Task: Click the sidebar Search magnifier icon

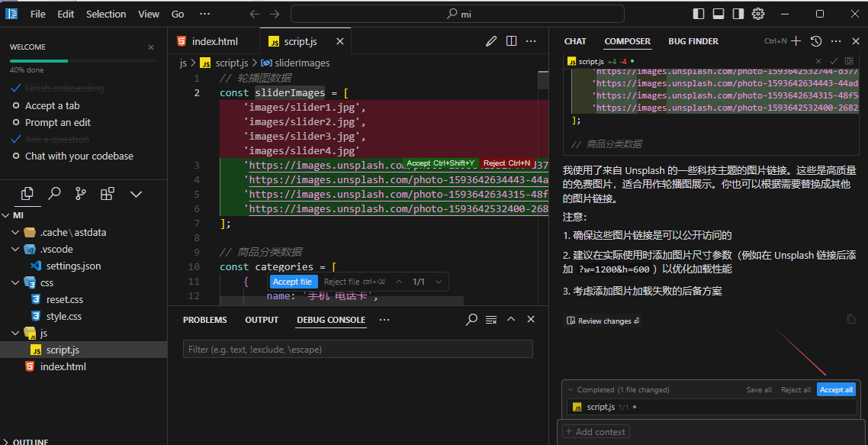Action: point(54,194)
